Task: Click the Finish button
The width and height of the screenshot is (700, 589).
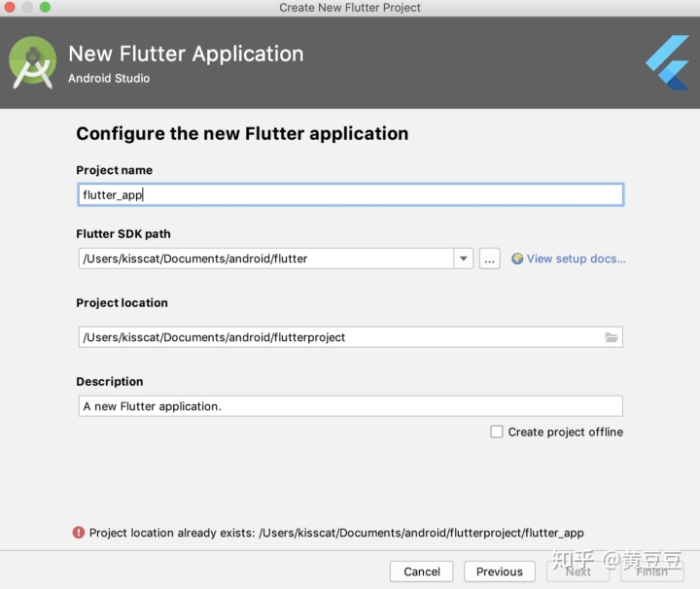Action: tap(652, 572)
